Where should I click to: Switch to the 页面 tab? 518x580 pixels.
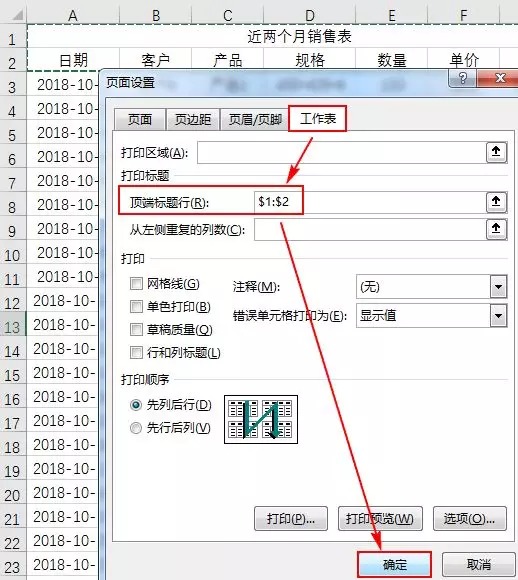point(140,119)
